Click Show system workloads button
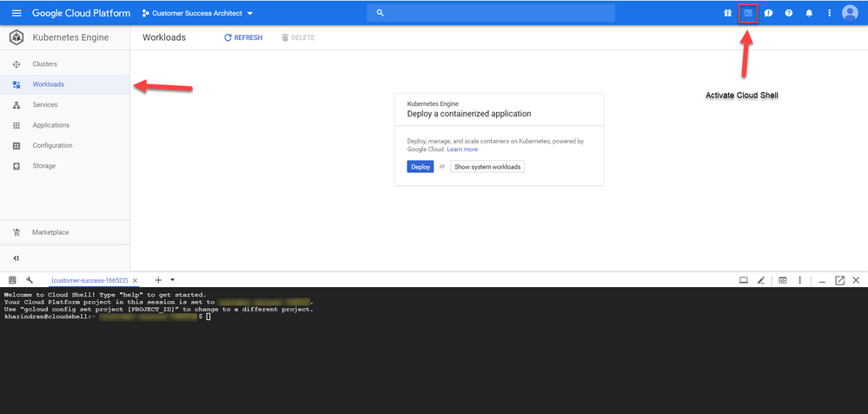Viewport: 868px width, 414px height. pyautogui.click(x=487, y=167)
